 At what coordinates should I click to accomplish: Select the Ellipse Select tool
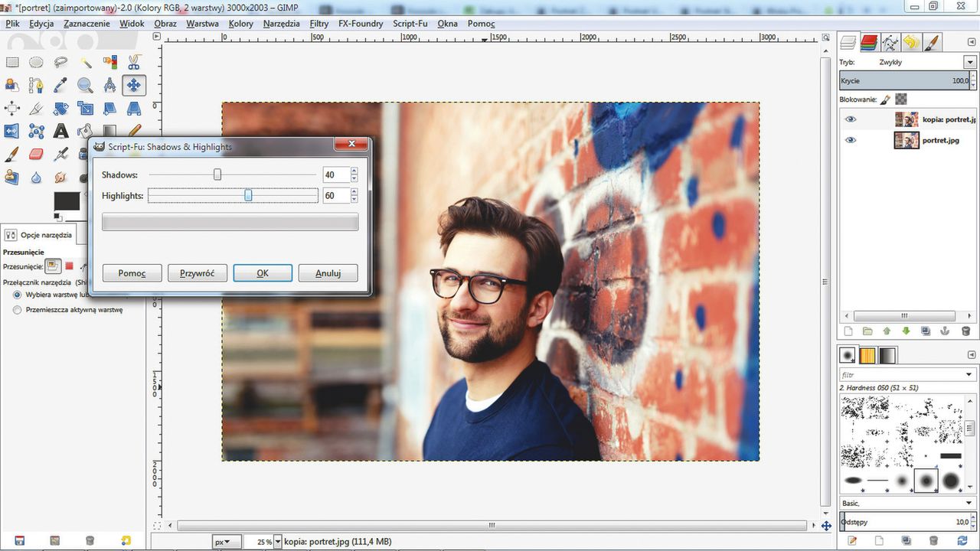click(36, 63)
